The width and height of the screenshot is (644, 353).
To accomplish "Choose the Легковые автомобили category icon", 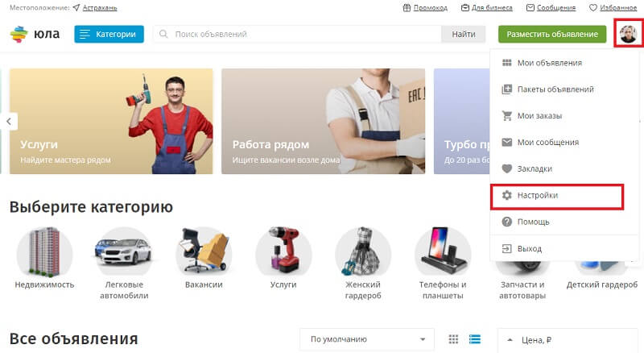I will pyautogui.click(x=124, y=251).
